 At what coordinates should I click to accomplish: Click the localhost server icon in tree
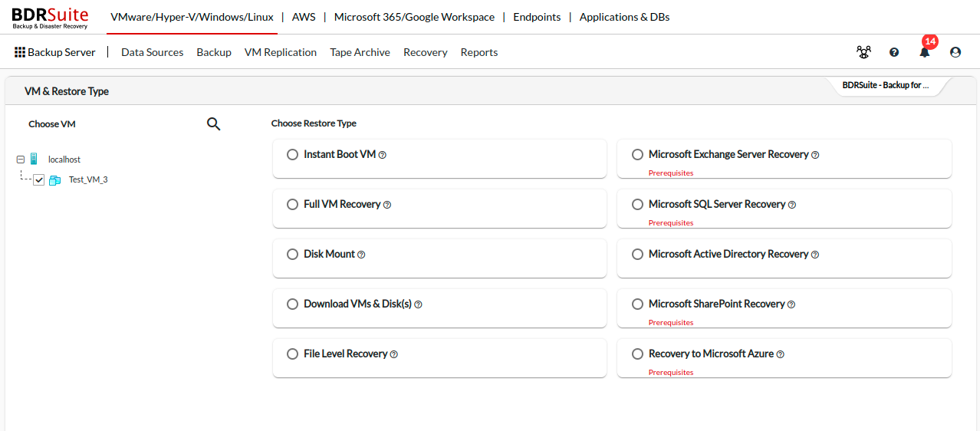click(x=34, y=160)
